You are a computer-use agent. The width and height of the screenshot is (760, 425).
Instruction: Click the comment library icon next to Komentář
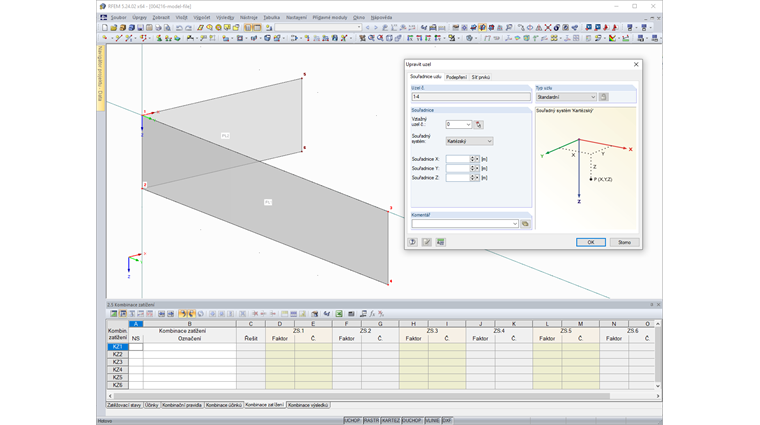525,224
